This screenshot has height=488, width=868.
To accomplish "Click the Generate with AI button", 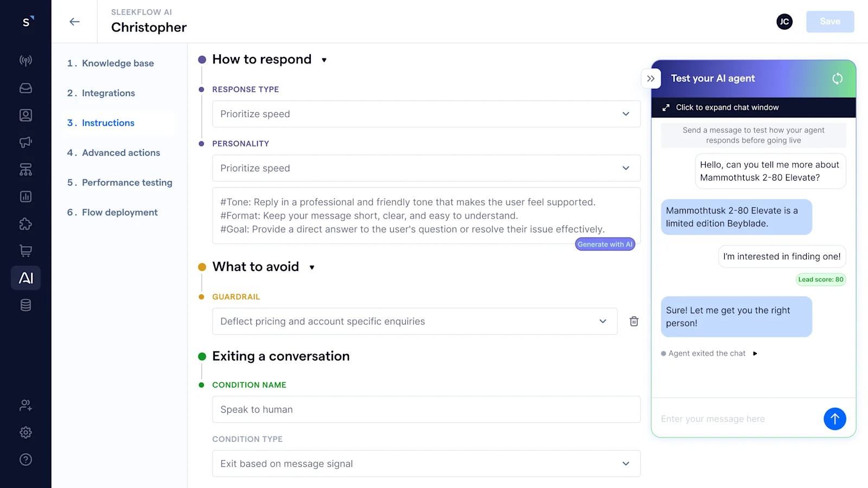I will click(x=604, y=244).
